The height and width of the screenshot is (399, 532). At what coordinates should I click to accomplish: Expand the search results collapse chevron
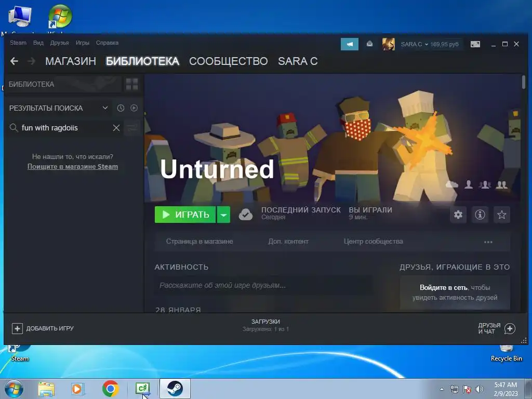pos(105,108)
